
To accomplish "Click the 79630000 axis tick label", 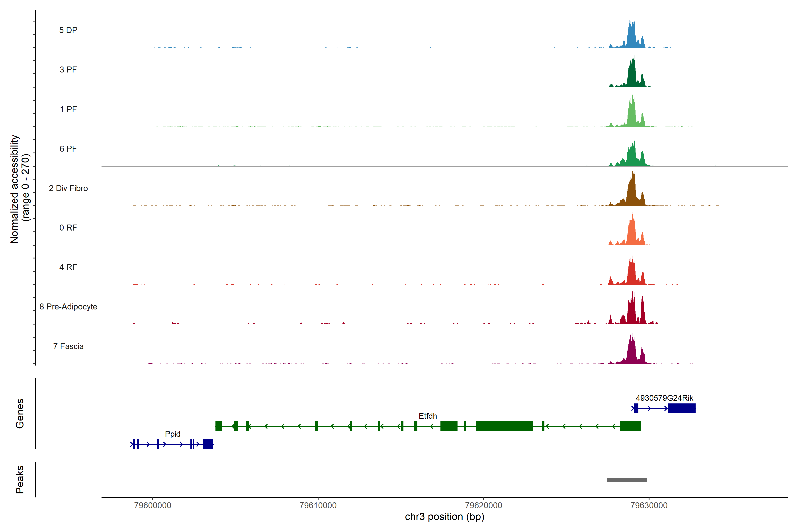I will [649, 505].
